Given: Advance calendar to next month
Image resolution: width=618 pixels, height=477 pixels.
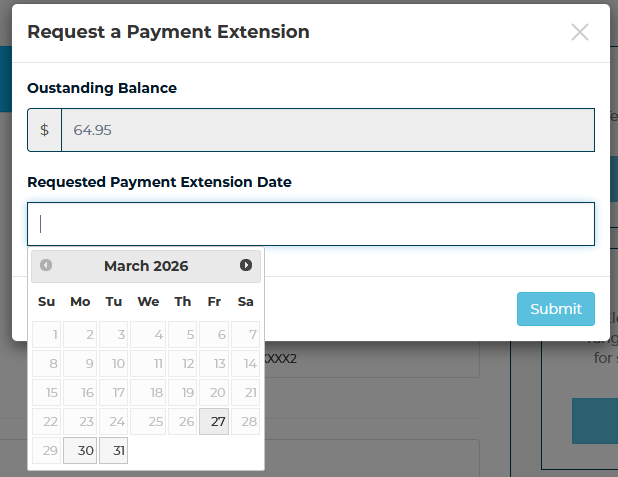Looking at the screenshot, I should (x=246, y=266).
